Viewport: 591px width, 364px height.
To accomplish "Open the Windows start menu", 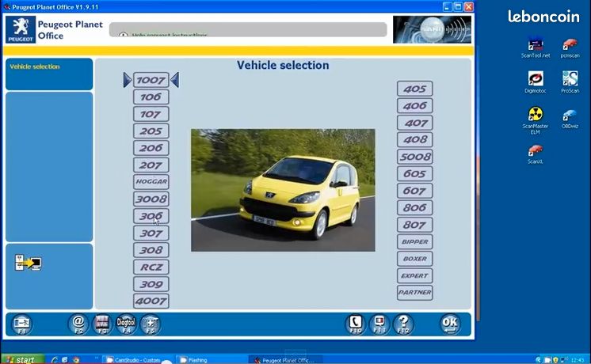I will pos(22,359).
